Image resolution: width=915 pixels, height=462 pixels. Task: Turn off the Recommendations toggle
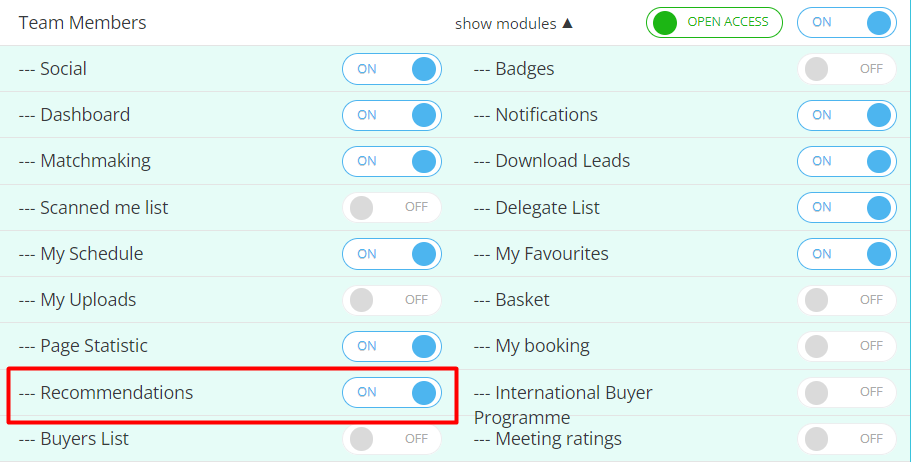click(391, 393)
